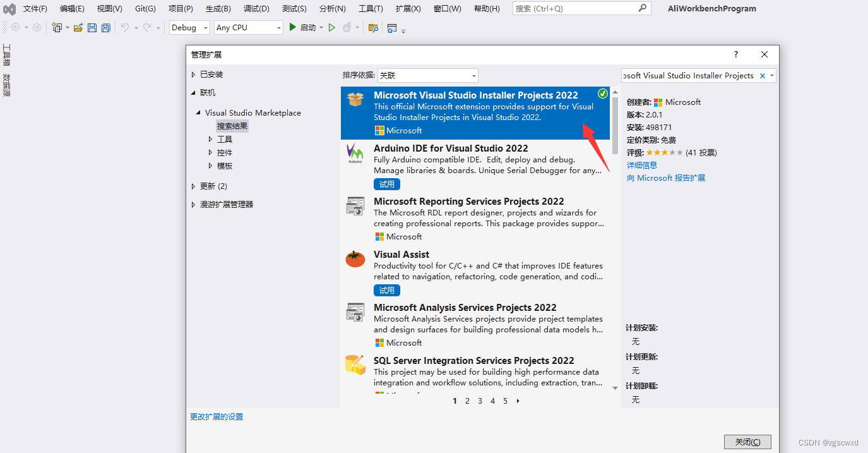This screenshot has height=453, width=868.
Task: Select 搜索结果 tree item
Action: pyautogui.click(x=232, y=126)
